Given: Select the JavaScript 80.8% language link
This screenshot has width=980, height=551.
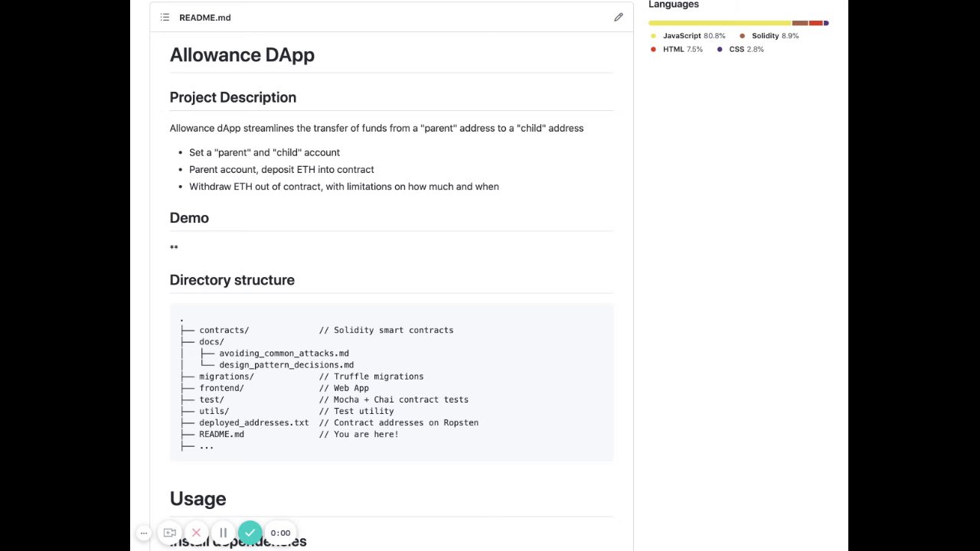Looking at the screenshot, I should (x=693, y=36).
